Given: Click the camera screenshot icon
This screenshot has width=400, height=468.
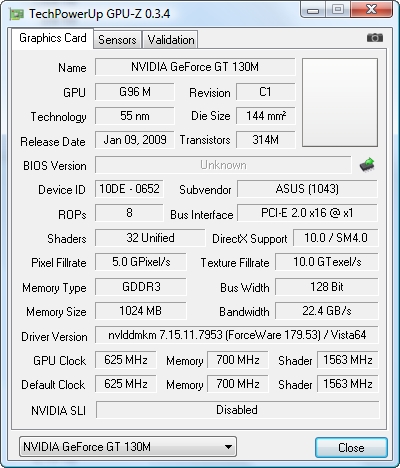Looking at the screenshot, I should [x=375, y=38].
